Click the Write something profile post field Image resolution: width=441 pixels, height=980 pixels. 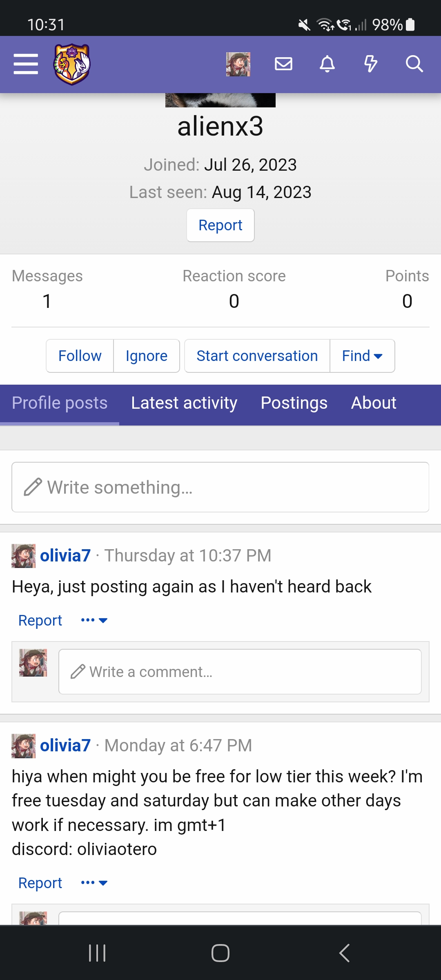(220, 487)
